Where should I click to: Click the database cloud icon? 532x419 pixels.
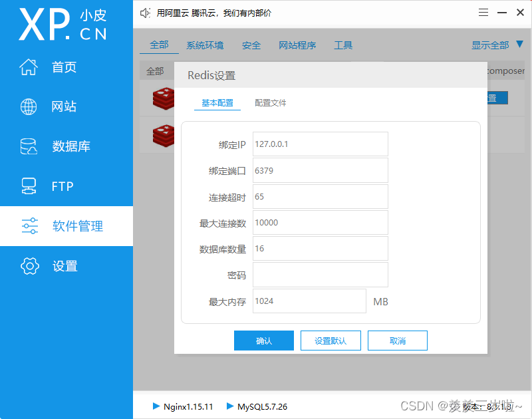pyautogui.click(x=29, y=146)
